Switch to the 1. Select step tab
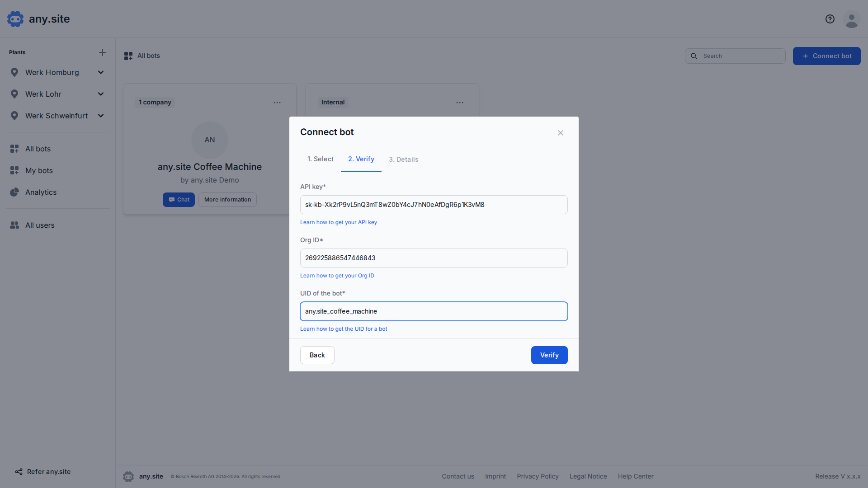This screenshot has width=868, height=488. pos(321,159)
